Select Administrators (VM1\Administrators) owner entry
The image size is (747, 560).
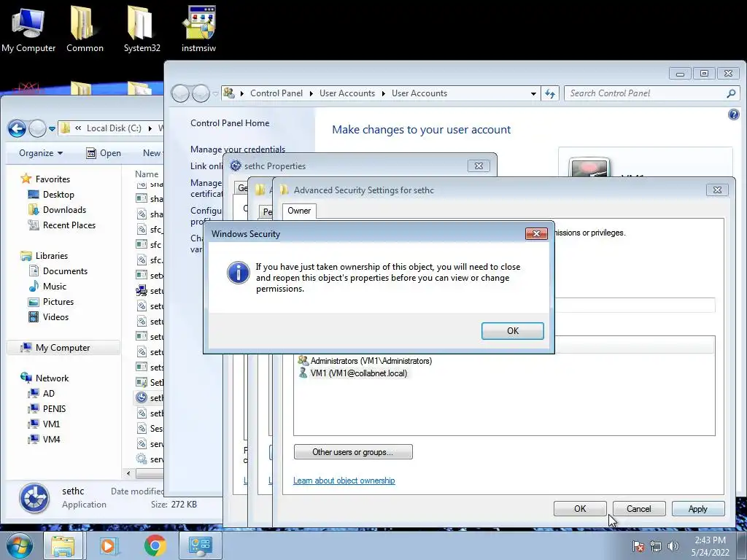tap(365, 361)
